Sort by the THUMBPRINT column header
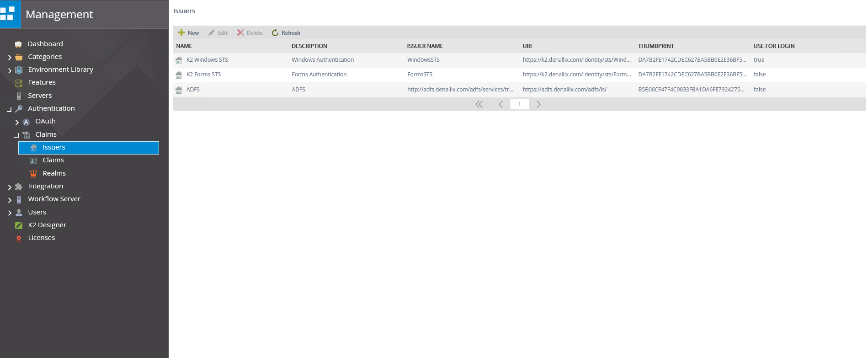 click(656, 46)
